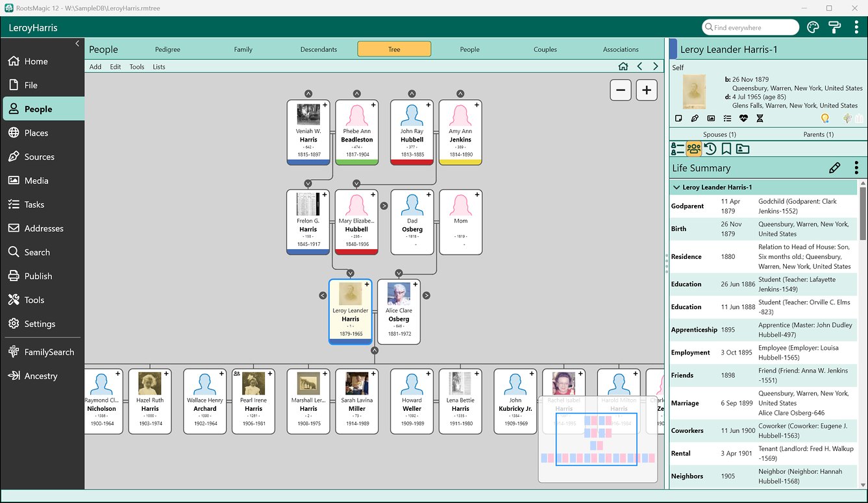Switch to the Pedigree tab
868x503 pixels.
(x=167, y=49)
